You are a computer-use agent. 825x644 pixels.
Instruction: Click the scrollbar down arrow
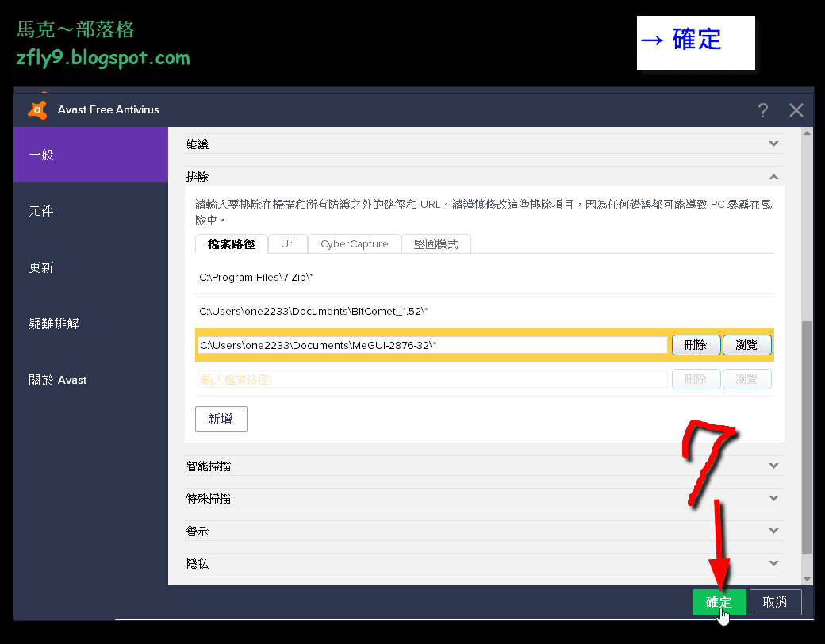click(807, 579)
